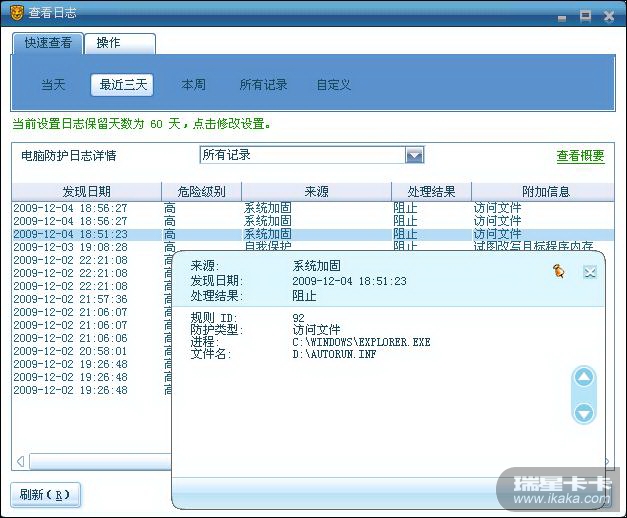Select the 最近三天 filter
Viewport: 627px width, 518px height.
click(122, 85)
